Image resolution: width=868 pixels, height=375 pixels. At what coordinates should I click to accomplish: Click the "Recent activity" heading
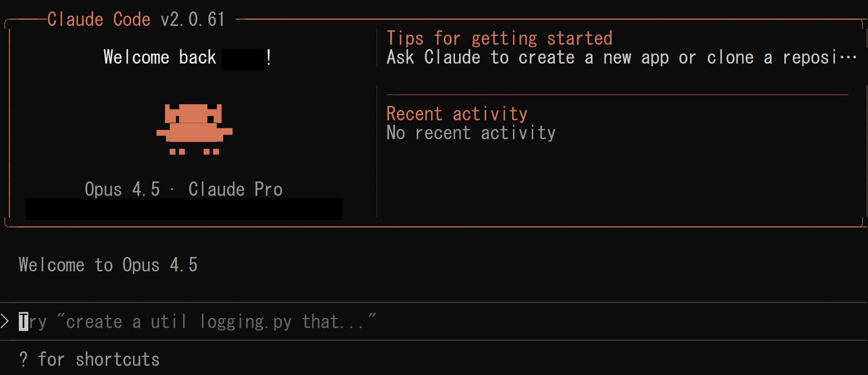(x=457, y=114)
